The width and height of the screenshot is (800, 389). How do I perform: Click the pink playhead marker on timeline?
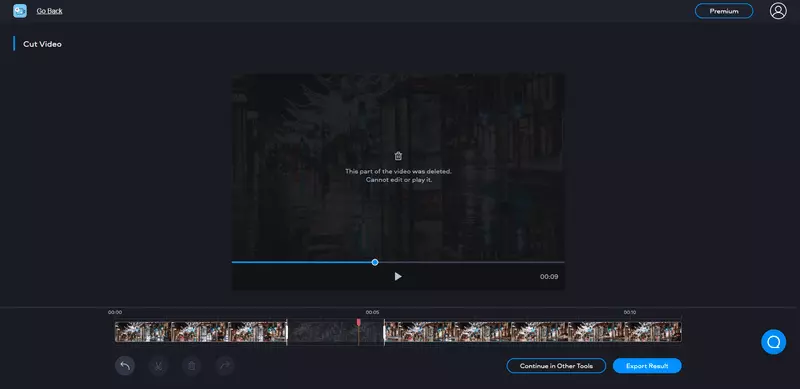coord(359,323)
